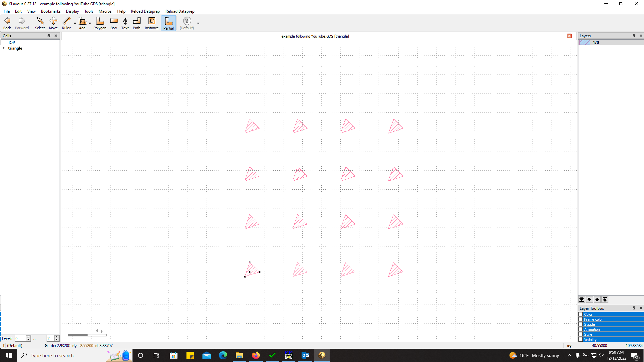Image resolution: width=644 pixels, height=362 pixels.
Task: Click the Back navigation button
Action: pyautogui.click(x=7, y=24)
